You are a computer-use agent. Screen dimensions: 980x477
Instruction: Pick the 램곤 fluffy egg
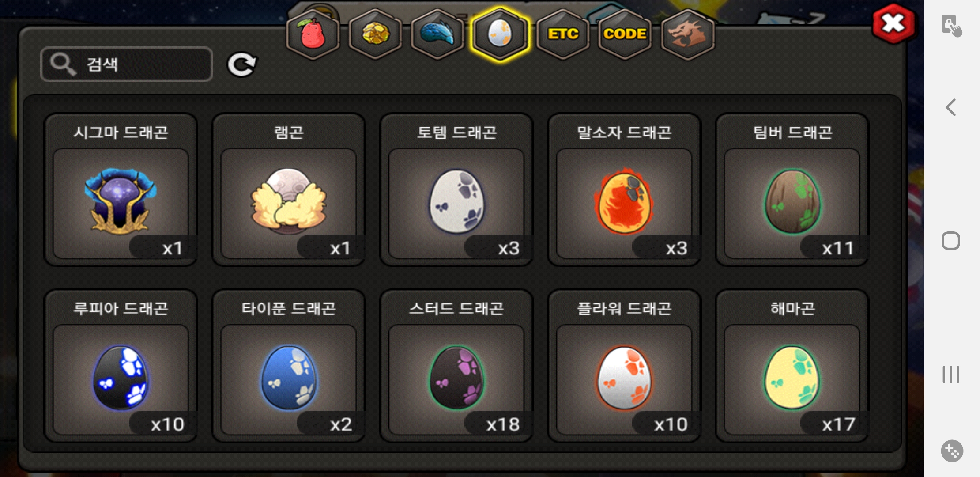(288, 190)
